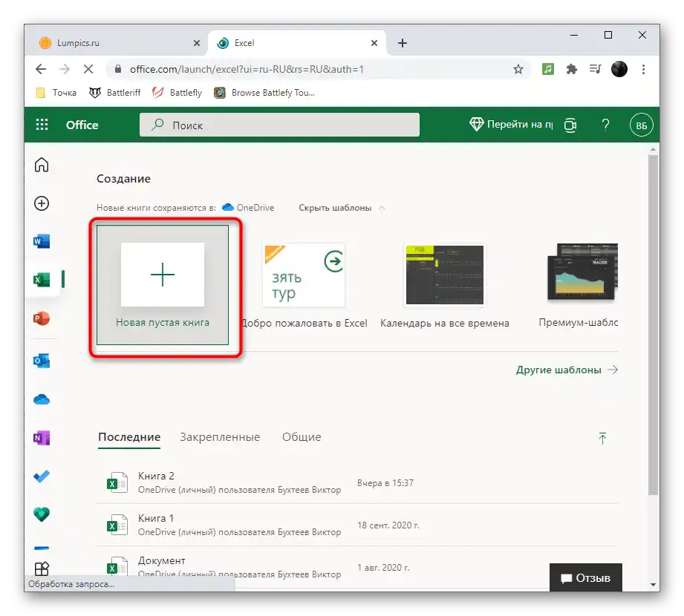Open the Книга 2 file

click(x=356, y=482)
